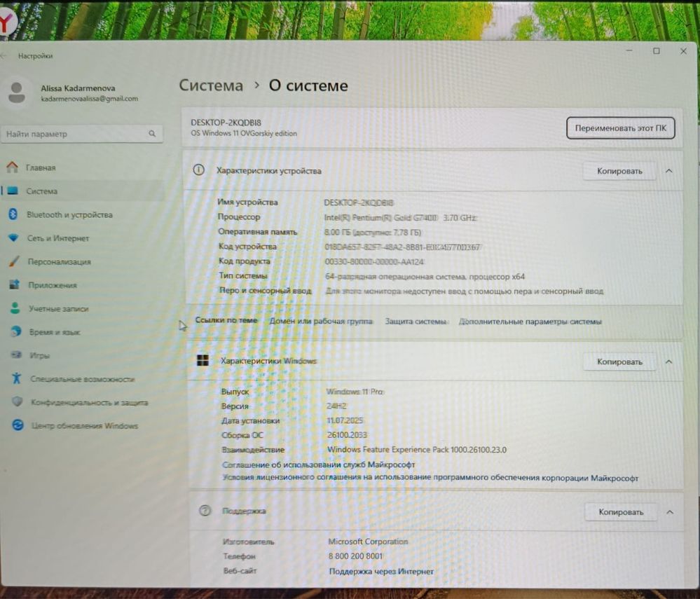The image size is (700, 599).
Task: Click the user avatar picture
Action: pyautogui.click(x=17, y=92)
